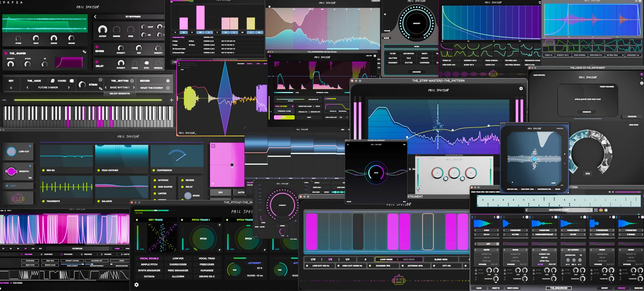Click the CLEAR button in the sequencer
644x291 pixels.
coord(479,288)
